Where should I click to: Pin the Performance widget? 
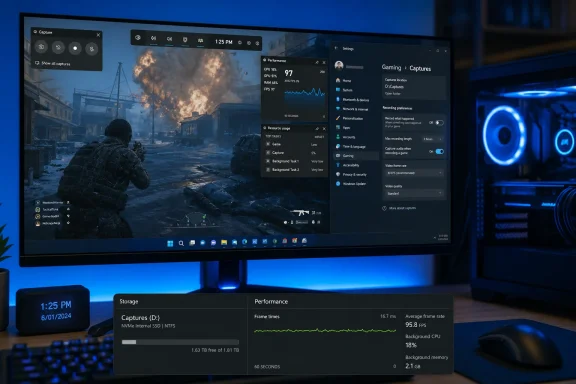[317, 62]
